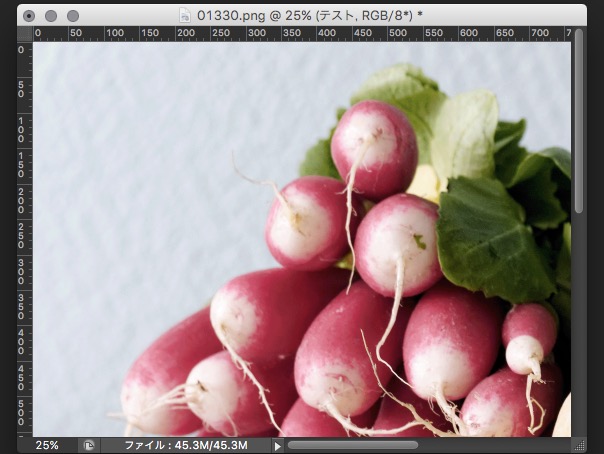Click the 200 mark on the vertical ruler
Viewport: 604px width, 454px height.
pyautogui.click(x=24, y=200)
